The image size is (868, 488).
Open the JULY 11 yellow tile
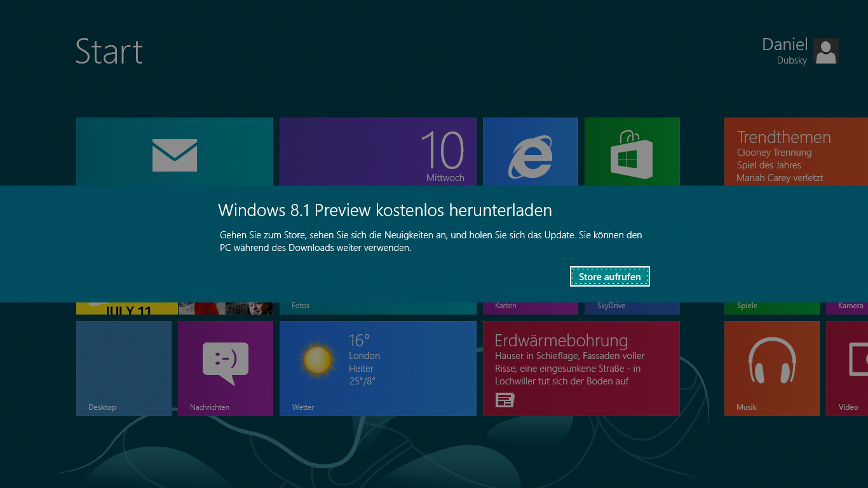(127, 308)
